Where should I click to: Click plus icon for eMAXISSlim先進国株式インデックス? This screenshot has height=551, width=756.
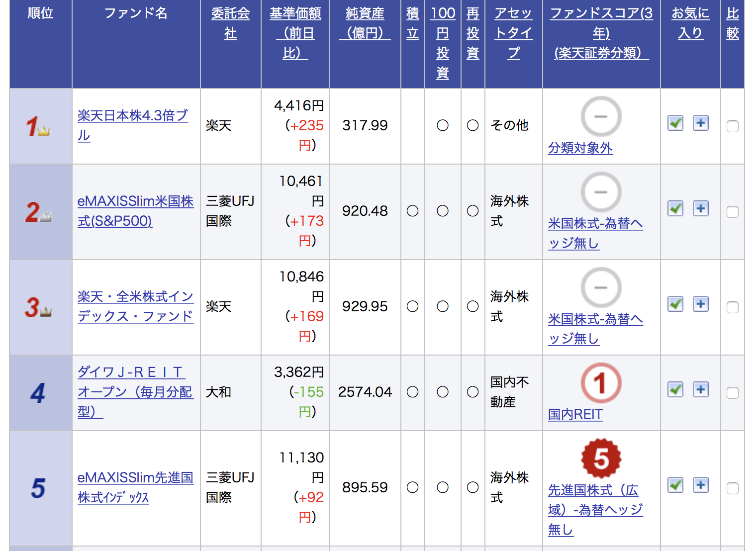(x=701, y=485)
